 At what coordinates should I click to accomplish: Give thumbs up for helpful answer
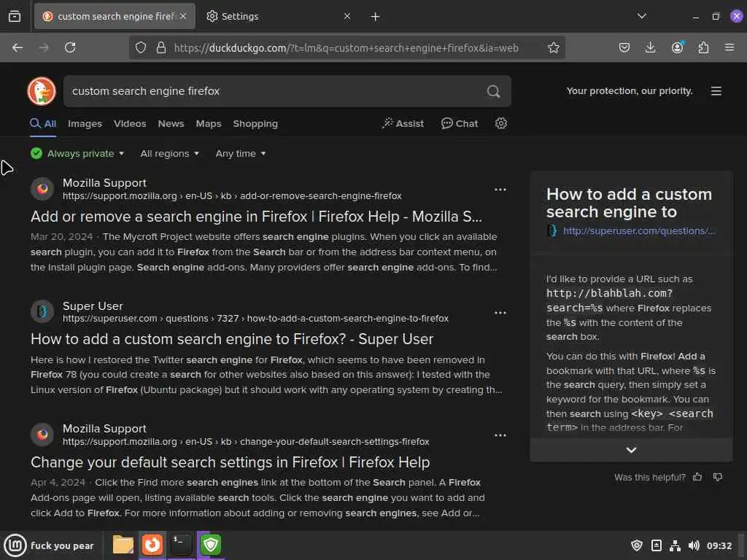tap(697, 477)
